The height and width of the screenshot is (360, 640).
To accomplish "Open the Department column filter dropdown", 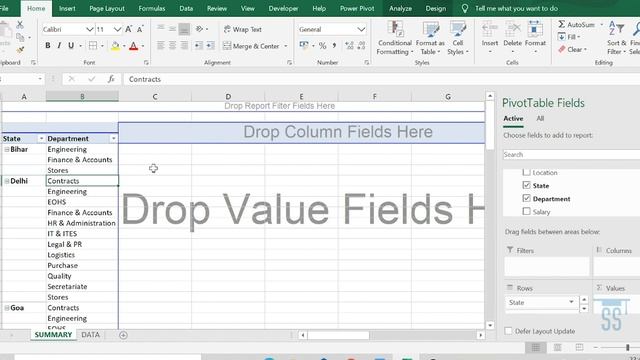I will pos(113,139).
